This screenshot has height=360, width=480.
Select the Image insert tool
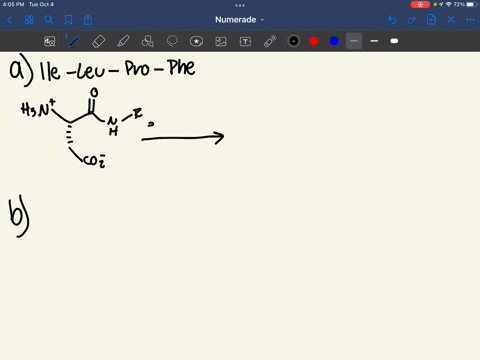(221, 41)
